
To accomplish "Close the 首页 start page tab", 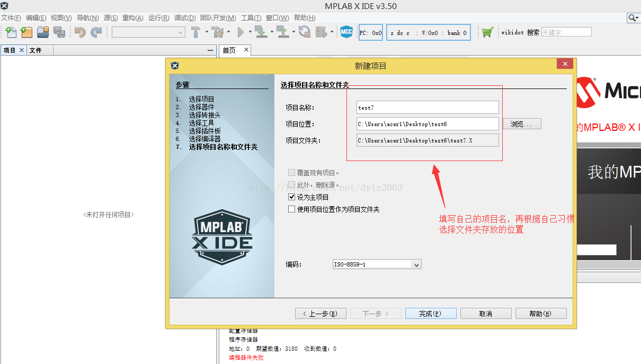I will [246, 50].
